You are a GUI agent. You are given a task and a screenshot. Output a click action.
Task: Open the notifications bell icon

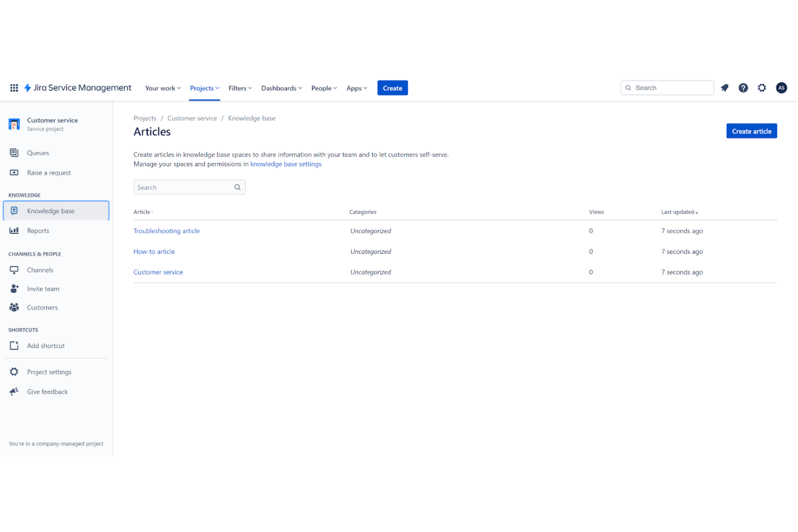724,87
